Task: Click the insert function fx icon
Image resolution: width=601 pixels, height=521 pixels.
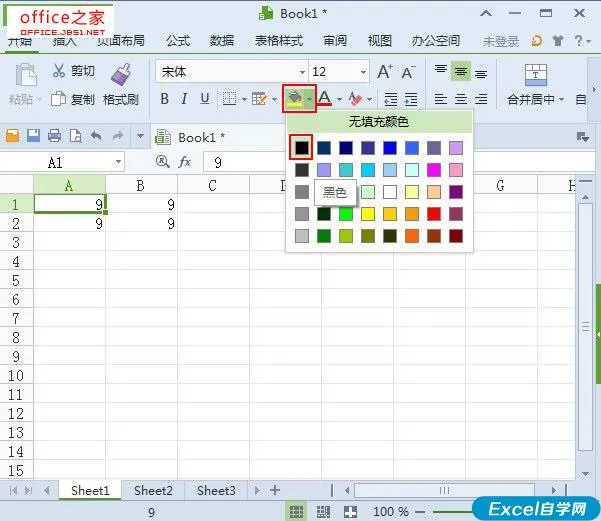Action: 185,162
